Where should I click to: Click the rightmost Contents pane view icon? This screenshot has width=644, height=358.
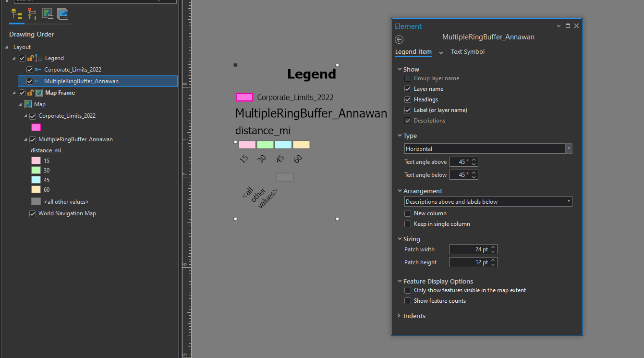click(x=62, y=14)
